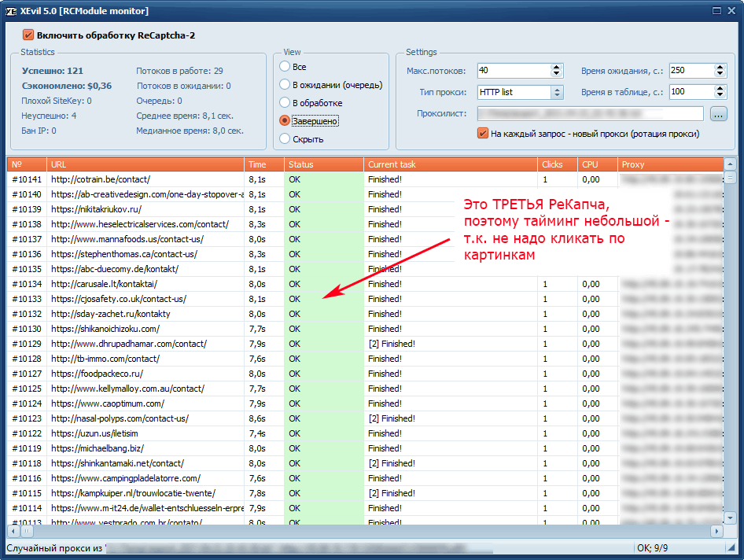Select row #10139 nikitakriukov.ru
The height and width of the screenshot is (560, 744).
366,209
